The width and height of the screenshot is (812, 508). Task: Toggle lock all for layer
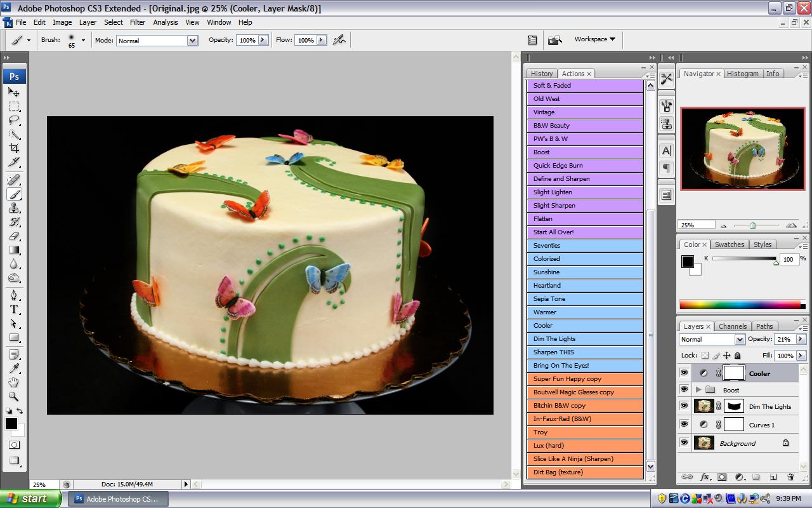pyautogui.click(x=738, y=356)
